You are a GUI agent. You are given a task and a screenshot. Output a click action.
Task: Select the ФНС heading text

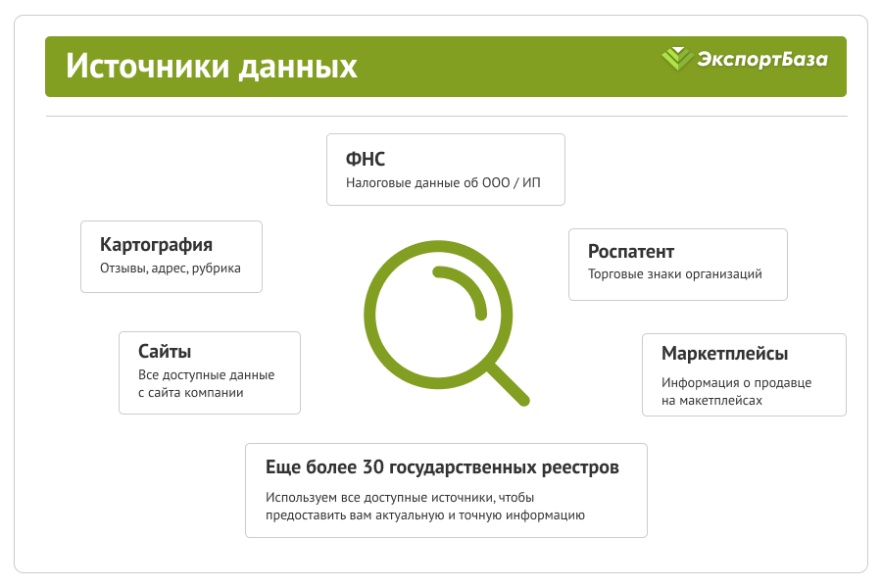point(364,158)
